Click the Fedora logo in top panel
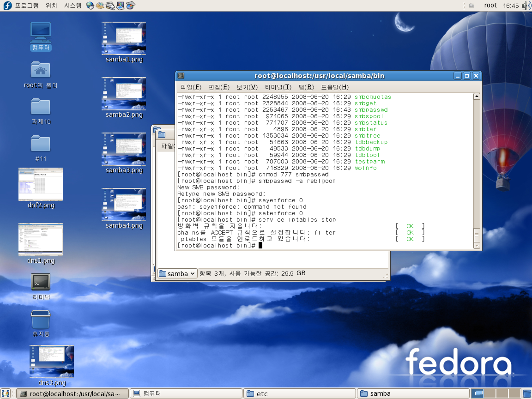This screenshot has width=532, height=399. 7,6
